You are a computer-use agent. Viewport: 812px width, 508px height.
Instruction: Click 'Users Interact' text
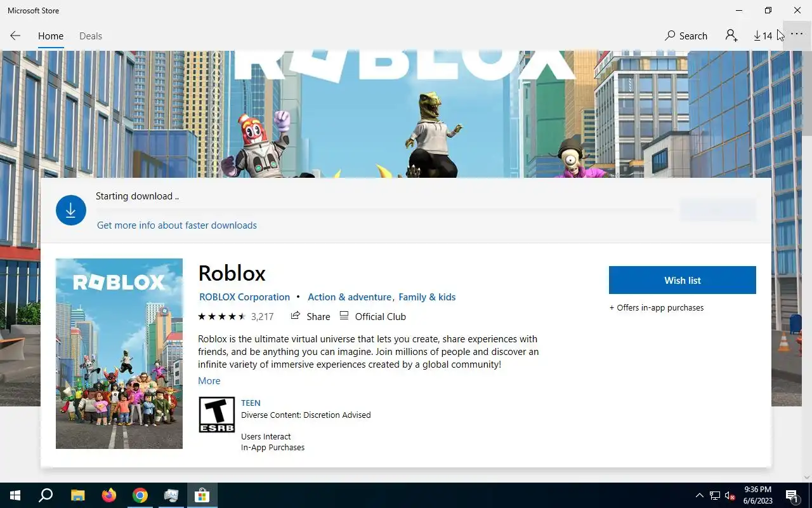(x=266, y=437)
